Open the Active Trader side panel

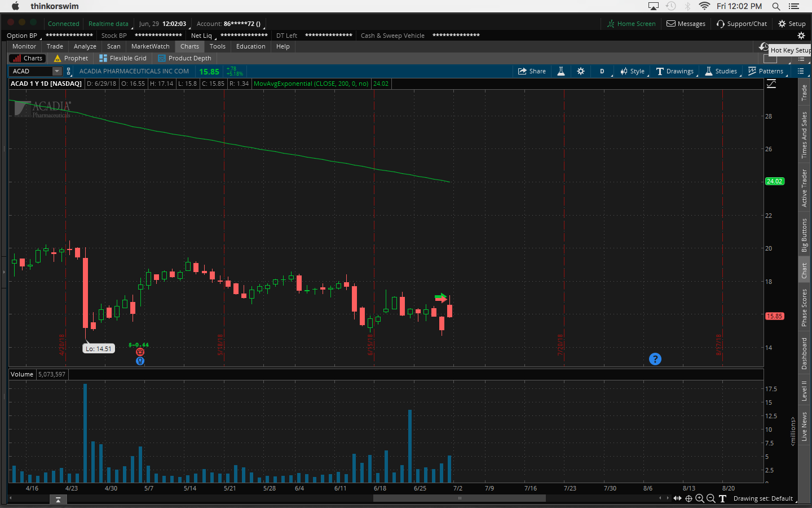(x=805, y=189)
